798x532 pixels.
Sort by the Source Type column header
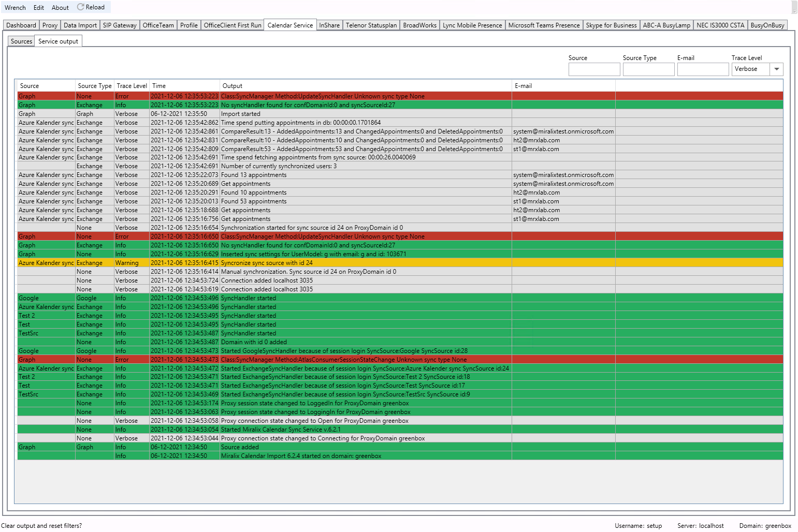coord(95,86)
